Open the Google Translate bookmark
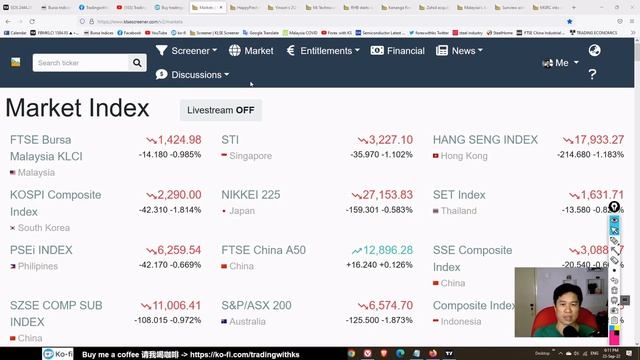 point(261,33)
